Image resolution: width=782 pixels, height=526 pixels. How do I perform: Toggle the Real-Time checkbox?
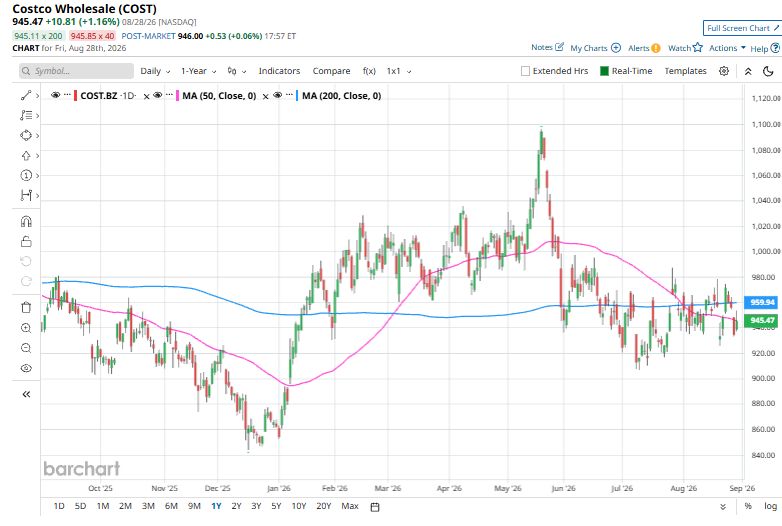[604, 71]
